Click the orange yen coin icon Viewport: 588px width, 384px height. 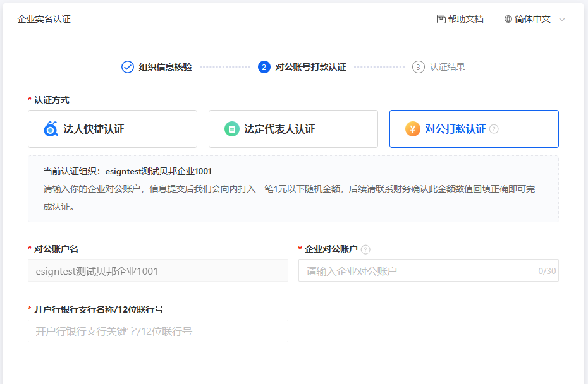(x=412, y=129)
